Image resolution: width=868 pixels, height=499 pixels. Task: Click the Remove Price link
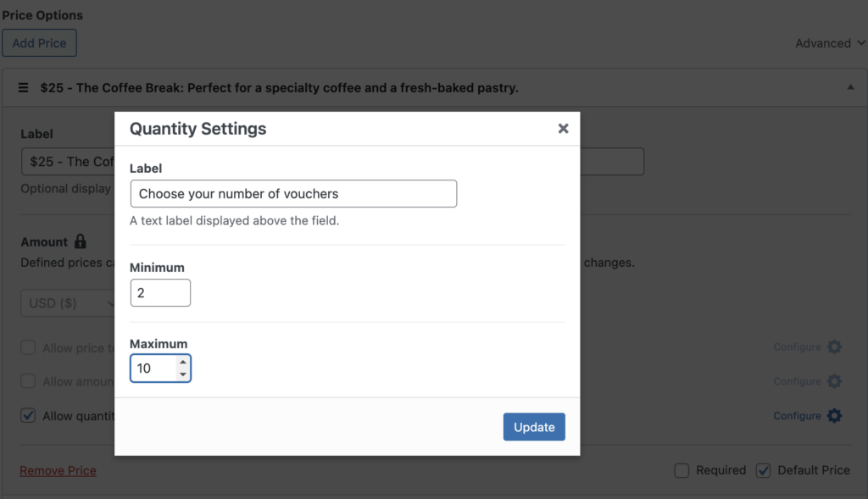[58, 470]
